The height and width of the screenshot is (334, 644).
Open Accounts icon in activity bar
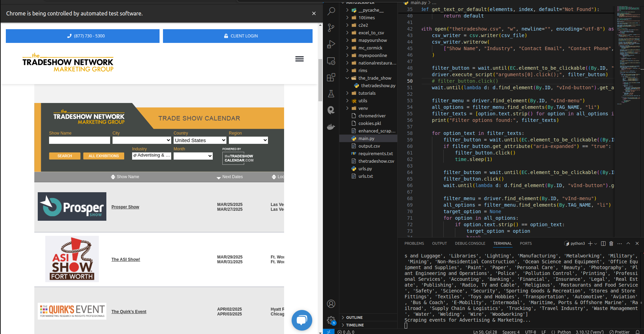331,304
